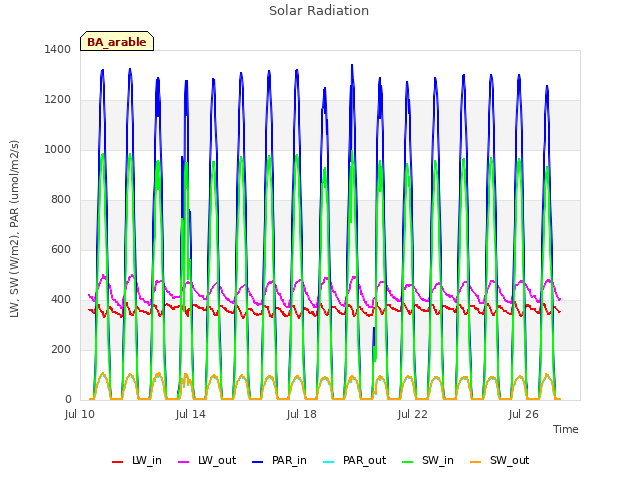Click the SW_in legend label

(x=438, y=460)
